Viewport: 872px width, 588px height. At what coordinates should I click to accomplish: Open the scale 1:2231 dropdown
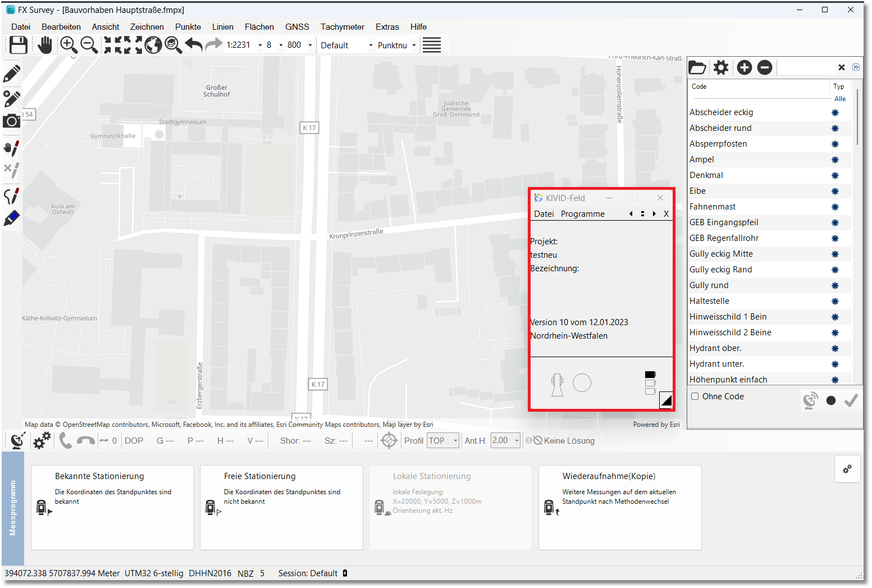tap(260, 45)
